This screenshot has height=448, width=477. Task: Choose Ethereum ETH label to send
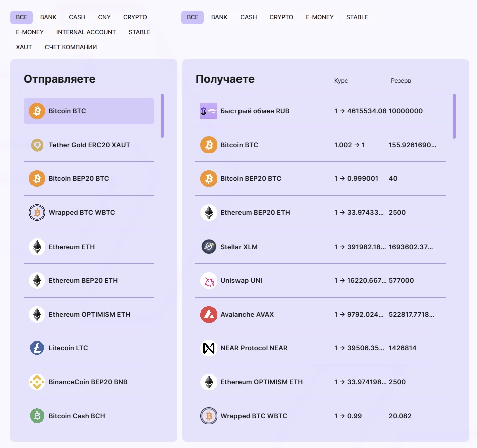pyautogui.click(x=72, y=247)
